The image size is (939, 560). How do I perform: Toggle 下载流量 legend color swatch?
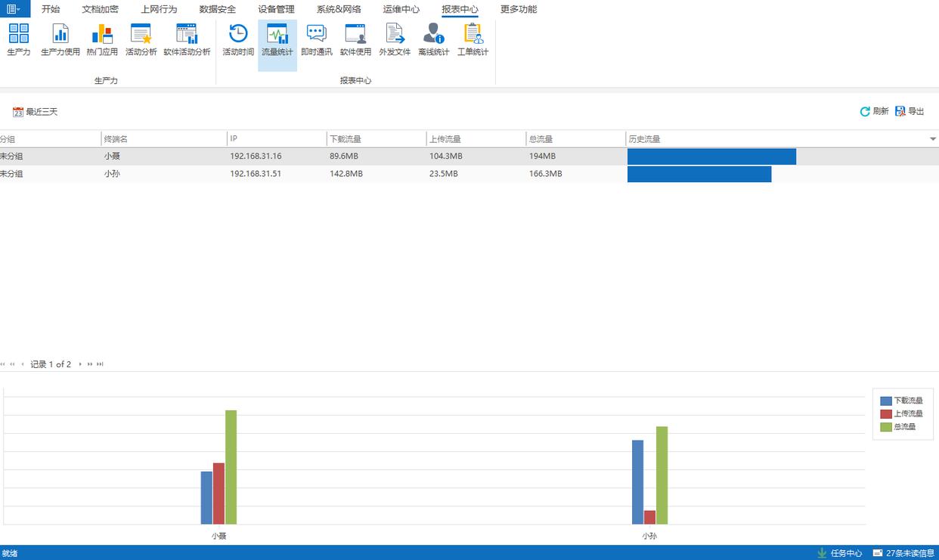[x=886, y=401]
